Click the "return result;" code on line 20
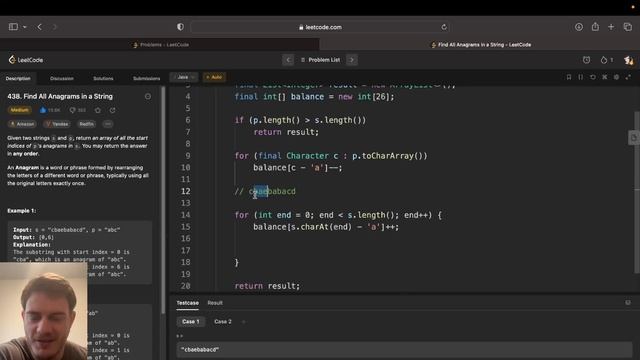Screen dimensions: 640x360 (x=267, y=286)
